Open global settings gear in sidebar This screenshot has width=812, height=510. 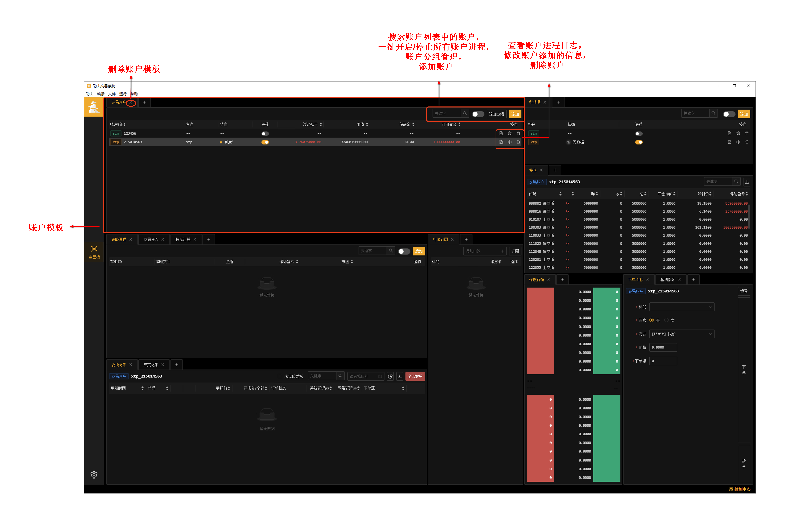pos(94,475)
